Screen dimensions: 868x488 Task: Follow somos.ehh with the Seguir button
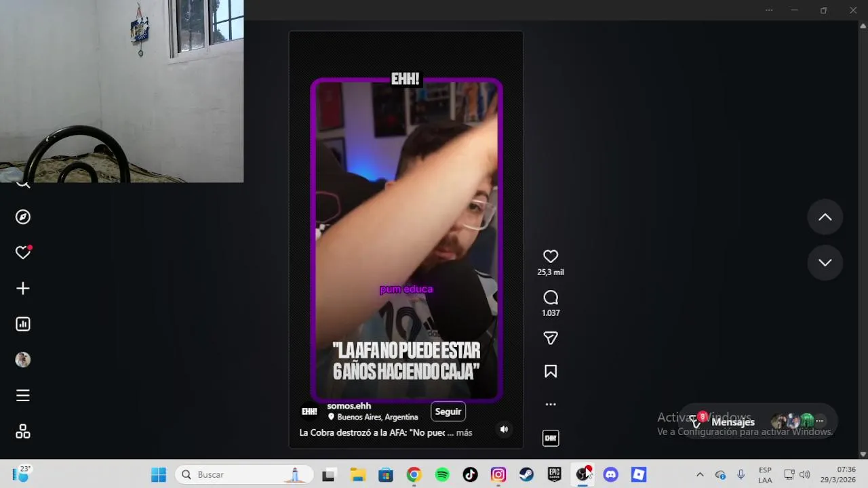click(x=448, y=411)
